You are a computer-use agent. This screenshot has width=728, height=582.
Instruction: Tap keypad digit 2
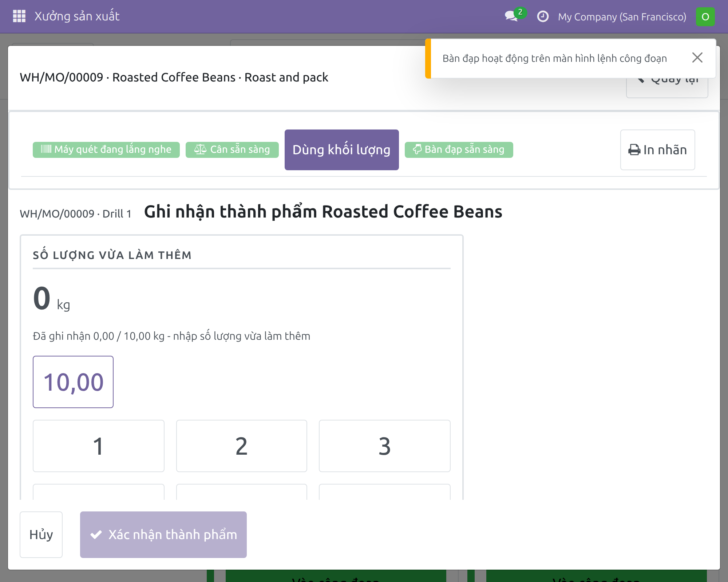tap(242, 446)
